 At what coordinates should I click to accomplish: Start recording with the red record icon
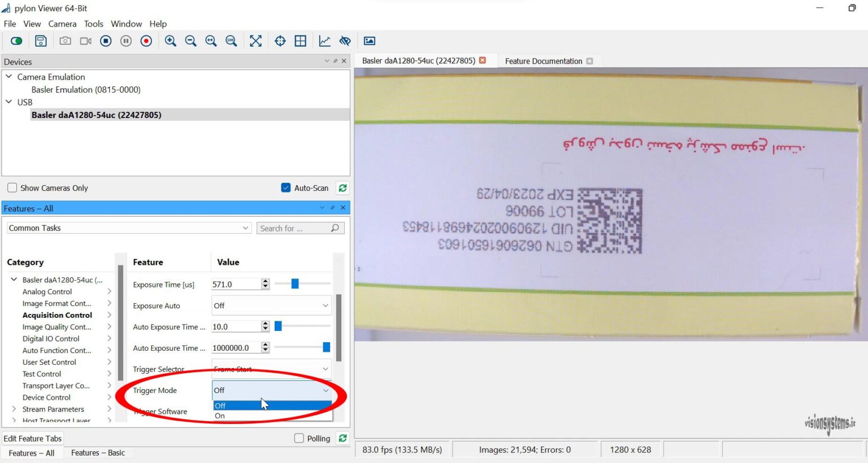pos(146,41)
